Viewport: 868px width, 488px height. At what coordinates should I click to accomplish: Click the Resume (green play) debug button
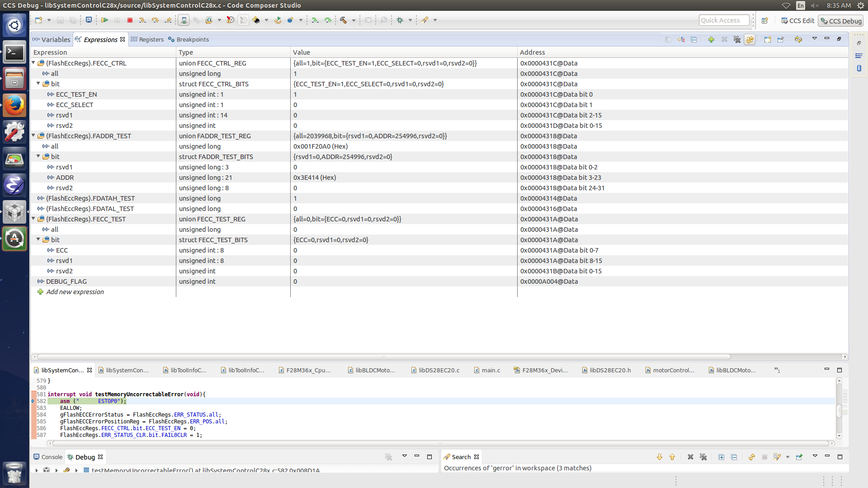[104, 20]
